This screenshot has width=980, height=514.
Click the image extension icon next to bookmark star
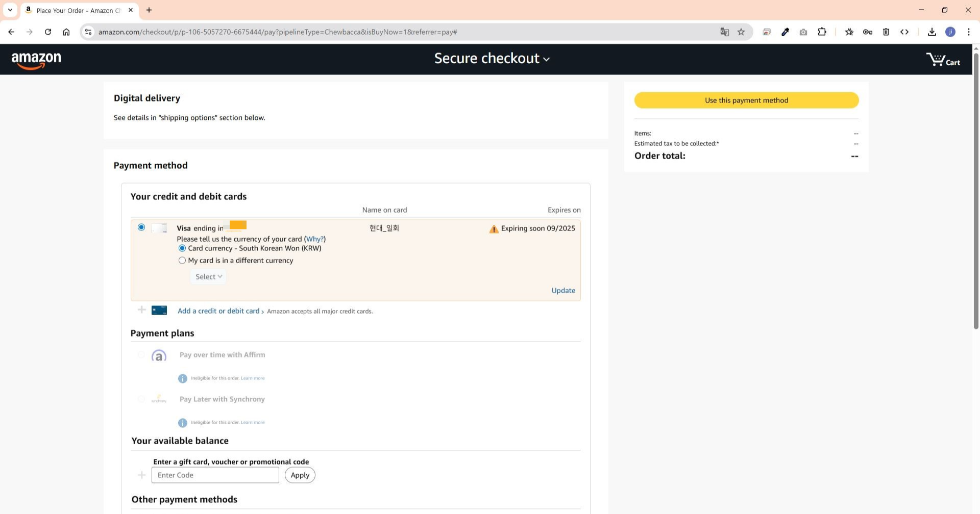pyautogui.click(x=767, y=32)
